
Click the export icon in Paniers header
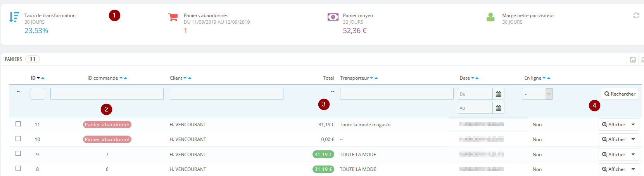[x=633, y=59]
